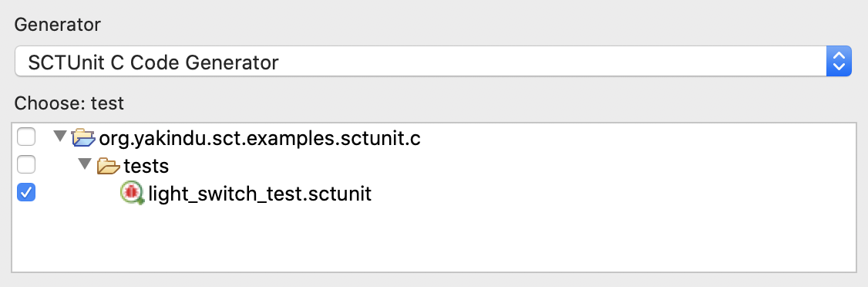Click the 'Choose: test' label
Image resolution: width=868 pixels, height=287 pixels.
(69, 103)
